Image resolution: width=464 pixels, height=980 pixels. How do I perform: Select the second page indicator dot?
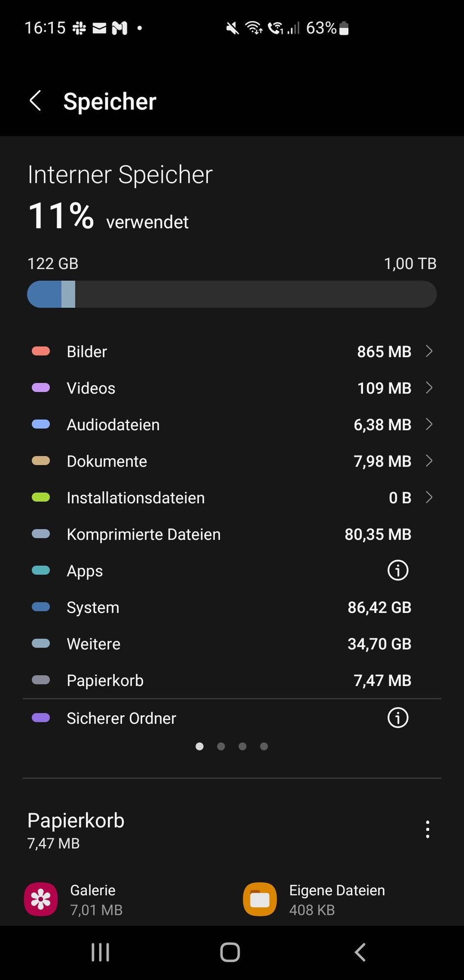(221, 746)
